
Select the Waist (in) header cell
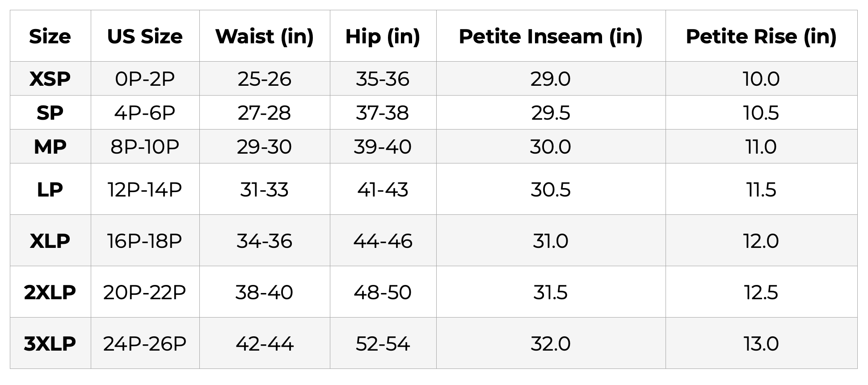(x=265, y=36)
